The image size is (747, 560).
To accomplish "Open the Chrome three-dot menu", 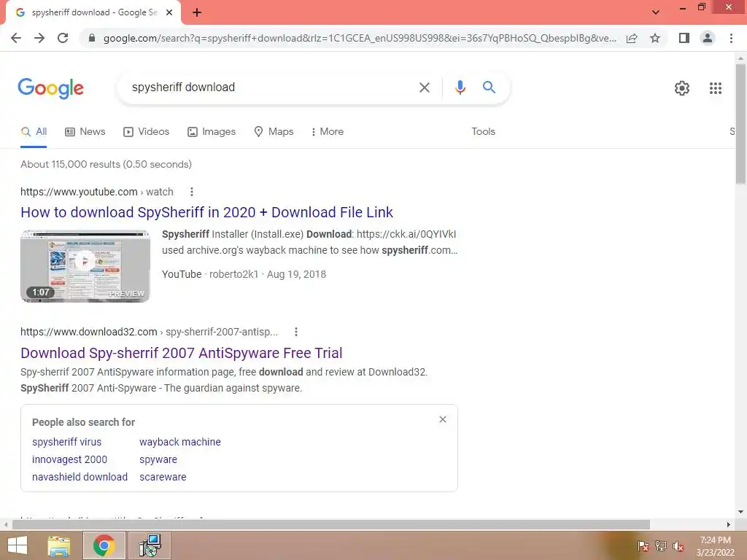I will 731,38.
